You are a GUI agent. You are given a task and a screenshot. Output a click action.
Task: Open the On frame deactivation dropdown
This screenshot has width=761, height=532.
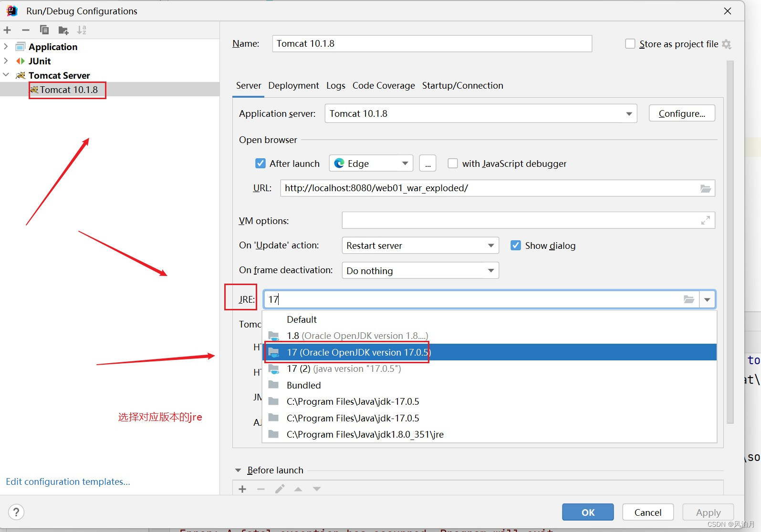[x=491, y=271]
